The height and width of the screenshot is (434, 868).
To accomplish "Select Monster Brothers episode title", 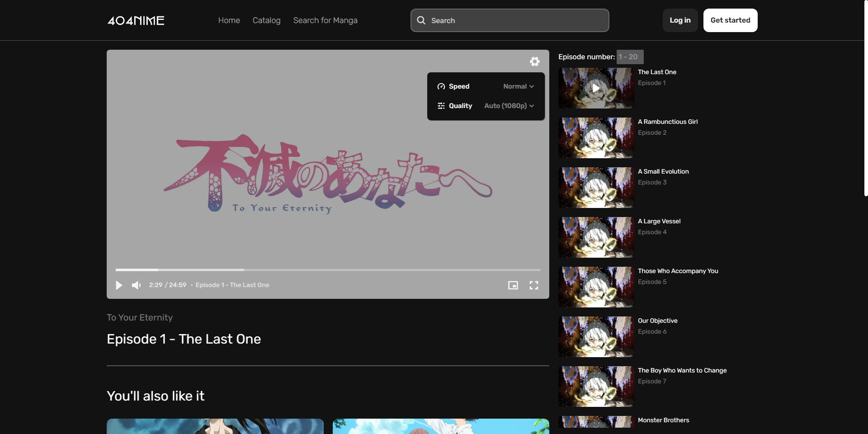I will pyautogui.click(x=664, y=420).
